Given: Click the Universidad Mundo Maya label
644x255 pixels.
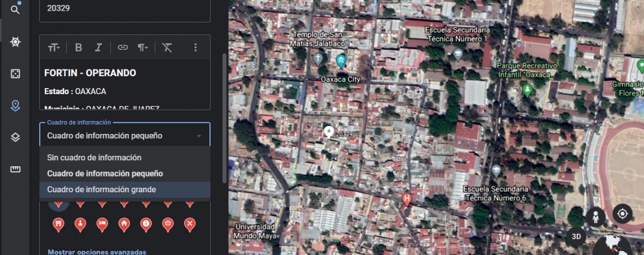Looking at the screenshot, I should point(255,231).
